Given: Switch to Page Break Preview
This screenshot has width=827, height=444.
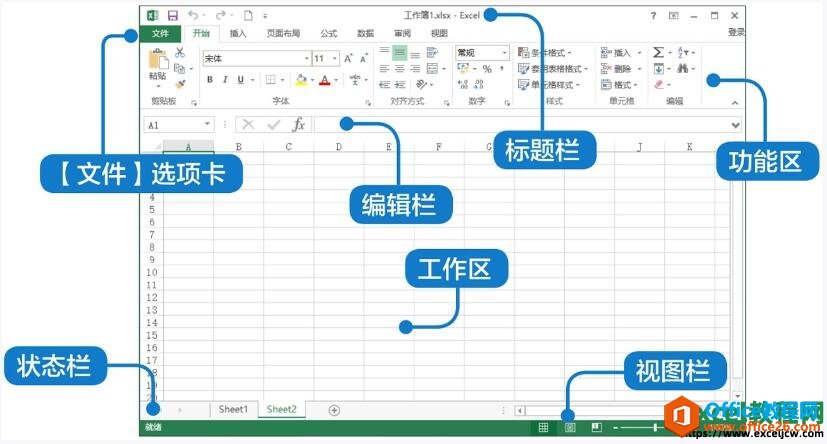Looking at the screenshot, I should point(597,428).
